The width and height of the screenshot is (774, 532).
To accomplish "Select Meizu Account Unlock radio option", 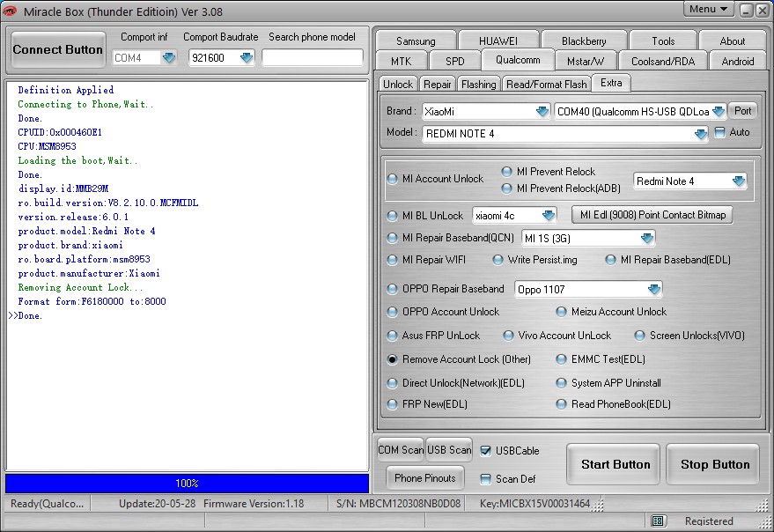I will 561,312.
